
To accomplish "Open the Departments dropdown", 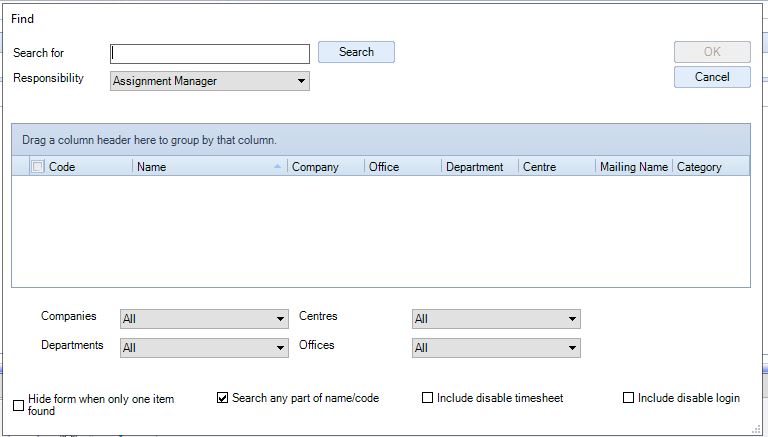I will tap(204, 348).
